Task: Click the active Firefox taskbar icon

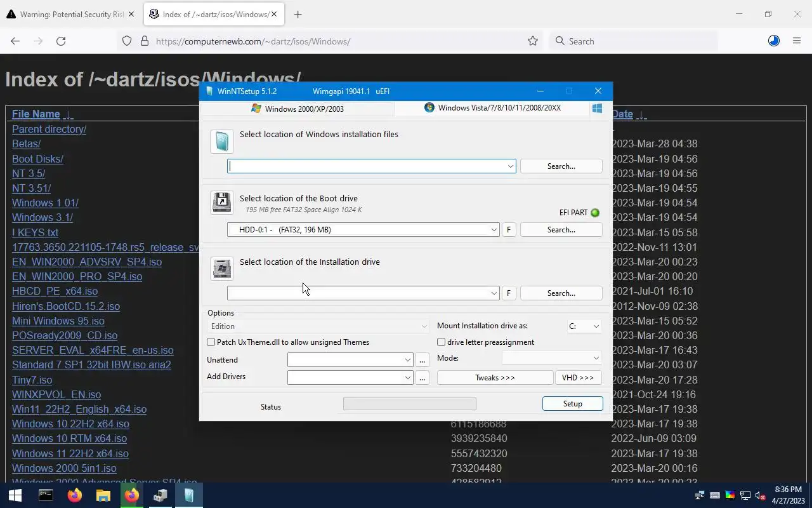Action: tap(131, 495)
